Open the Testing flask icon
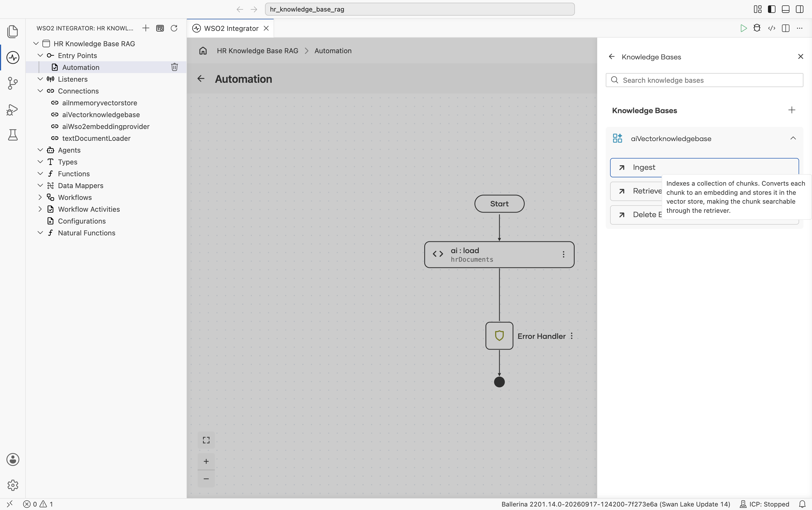Screen dimensions: 812x510 (12, 135)
